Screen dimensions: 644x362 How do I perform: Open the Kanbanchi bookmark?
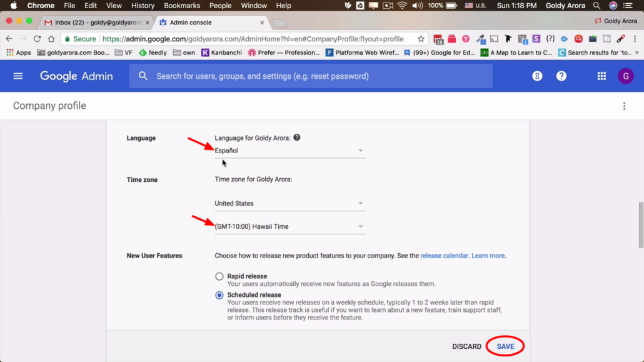coord(221,53)
